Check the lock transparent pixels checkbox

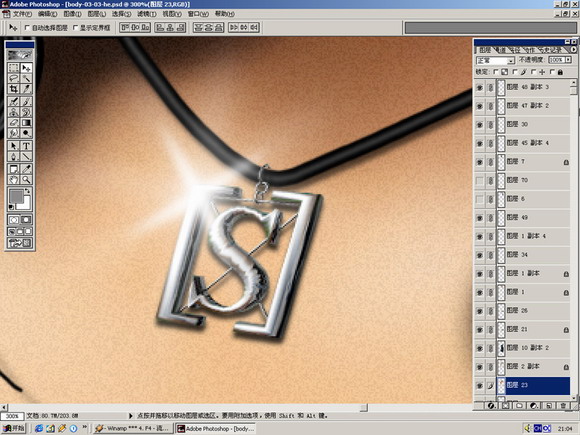(x=496, y=72)
